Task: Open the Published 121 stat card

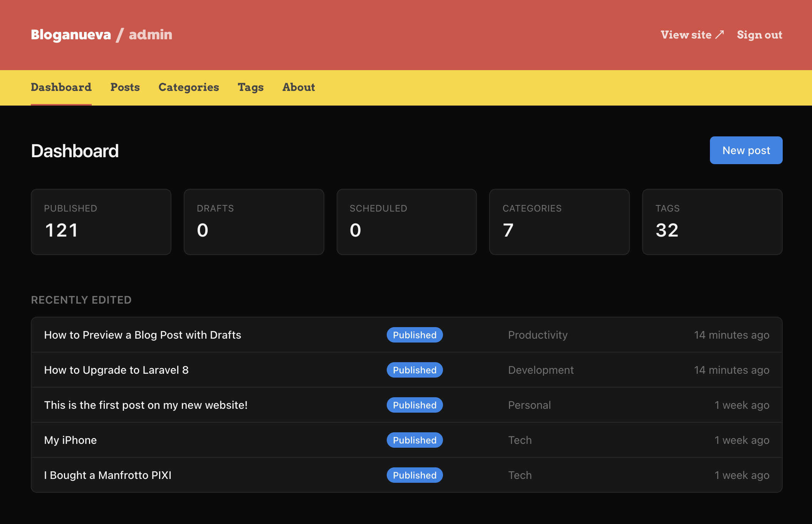Action: click(x=101, y=222)
